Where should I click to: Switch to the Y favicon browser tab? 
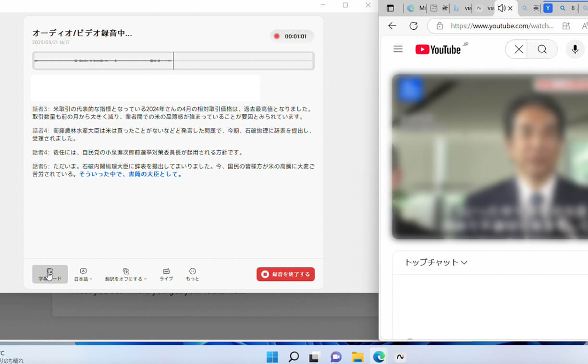pos(548,8)
